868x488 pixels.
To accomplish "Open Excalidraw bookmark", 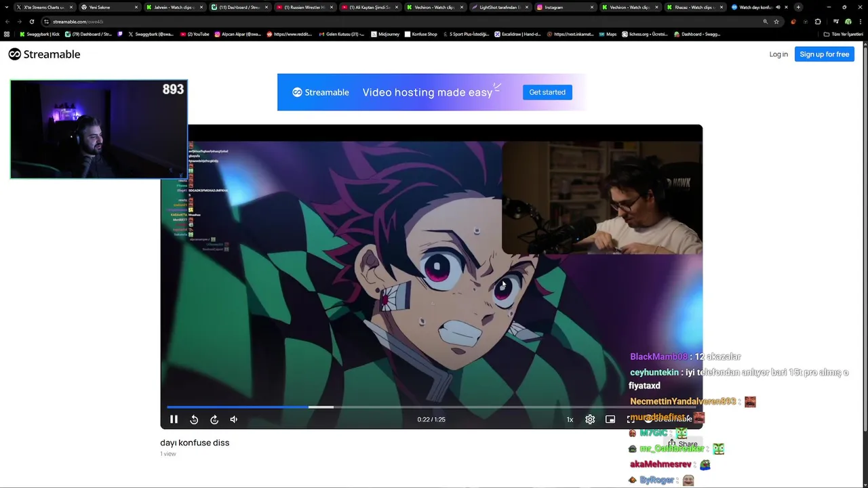I will 517,34.
